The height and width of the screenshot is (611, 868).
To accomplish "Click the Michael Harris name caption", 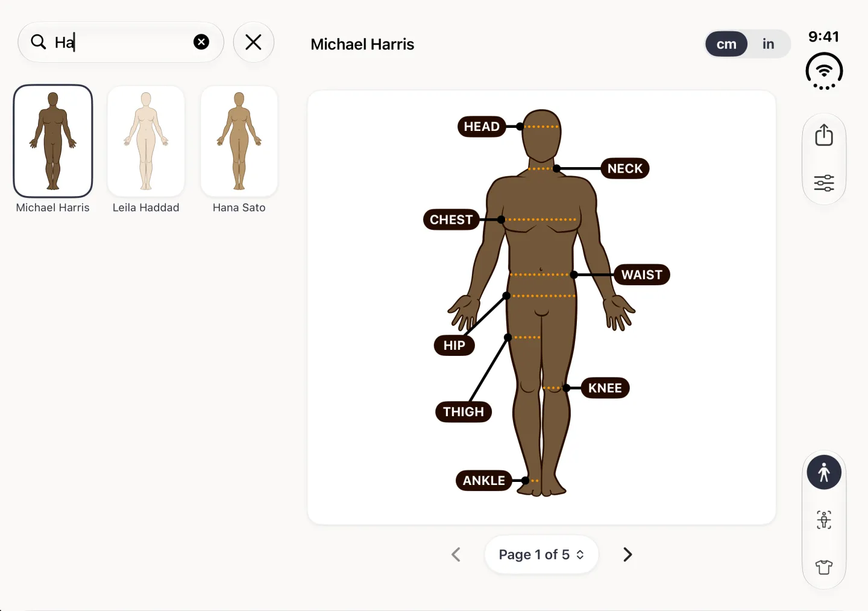I will click(53, 207).
